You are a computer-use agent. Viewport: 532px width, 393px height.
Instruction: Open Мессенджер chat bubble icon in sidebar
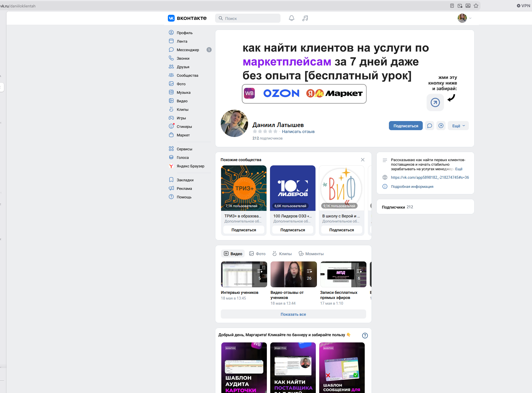(171, 50)
